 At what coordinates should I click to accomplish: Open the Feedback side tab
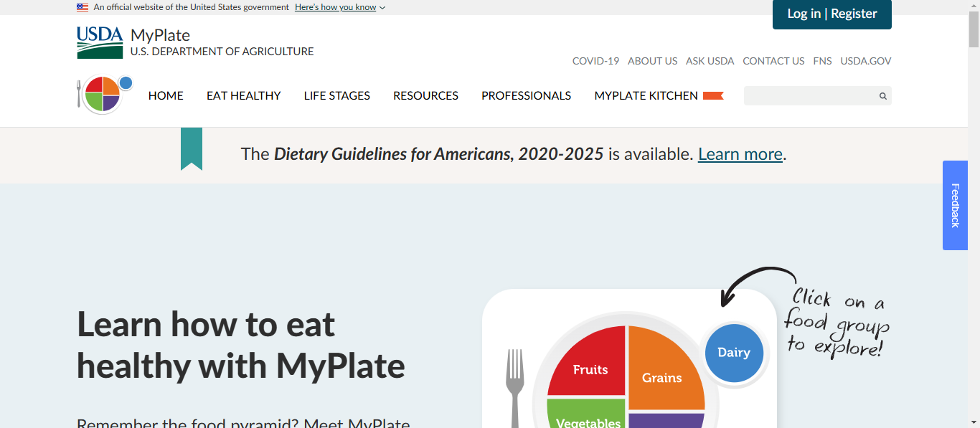[955, 205]
